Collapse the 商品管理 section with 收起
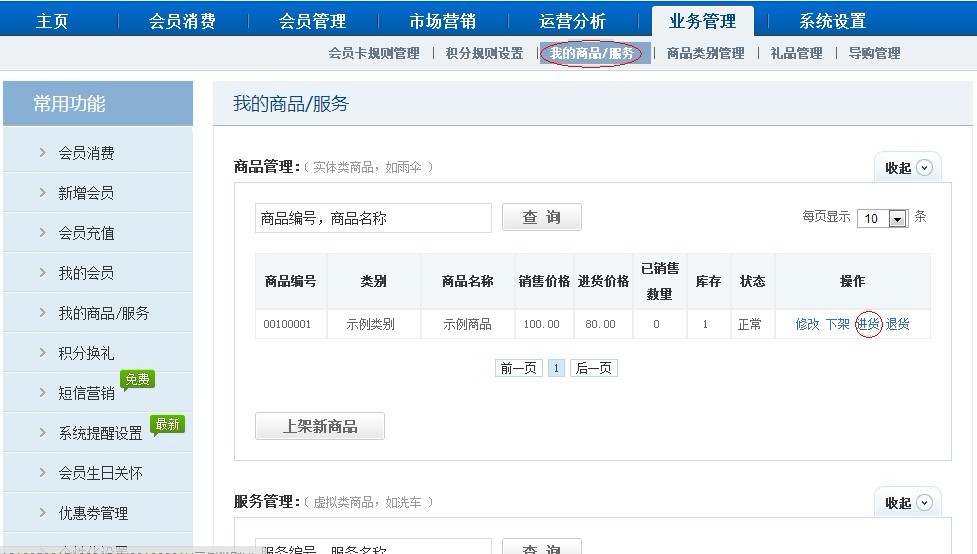Viewport: 977px width, 554px height. click(x=907, y=168)
